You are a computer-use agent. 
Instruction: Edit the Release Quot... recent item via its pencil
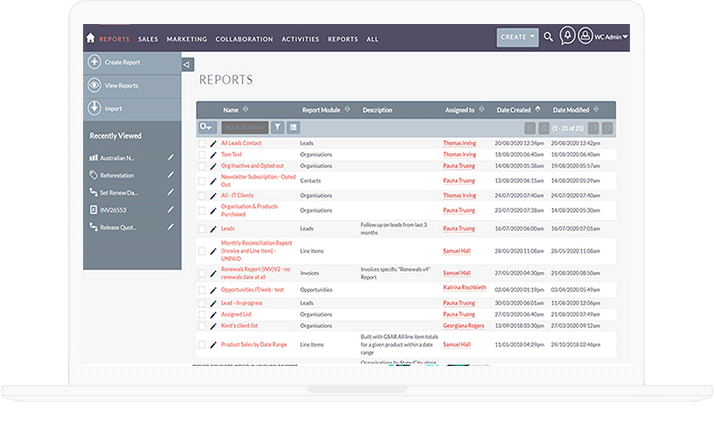[170, 227]
